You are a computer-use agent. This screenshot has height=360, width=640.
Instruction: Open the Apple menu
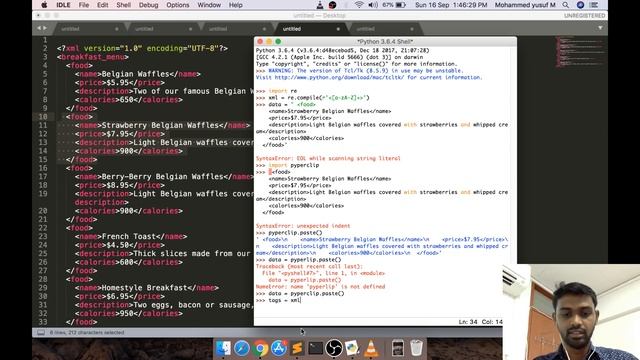(x=44, y=5)
